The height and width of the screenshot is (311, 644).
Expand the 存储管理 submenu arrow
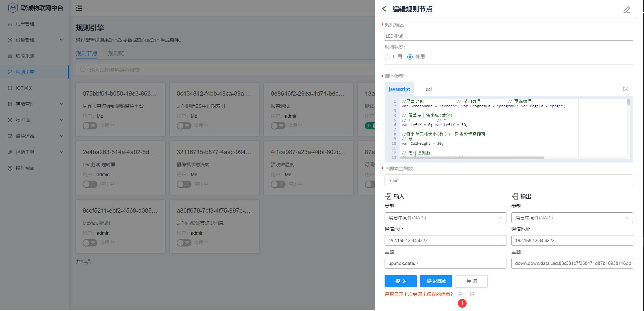(x=61, y=104)
